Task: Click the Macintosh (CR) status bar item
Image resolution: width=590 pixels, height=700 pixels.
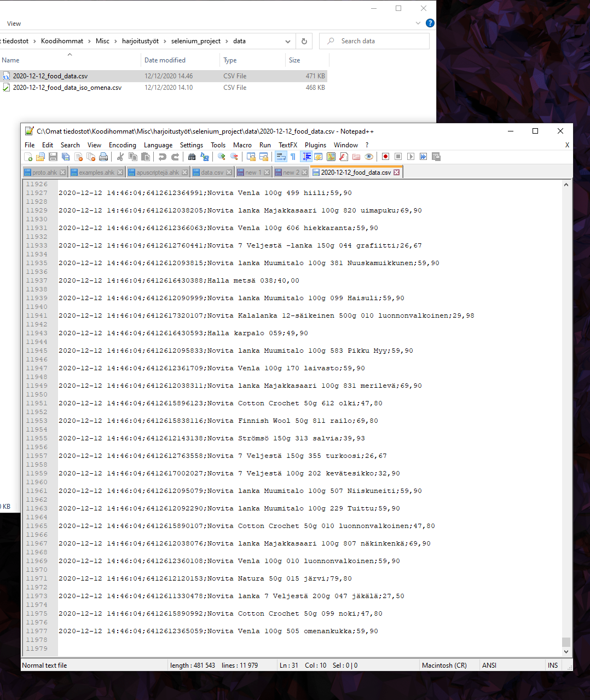Action: pos(444,665)
